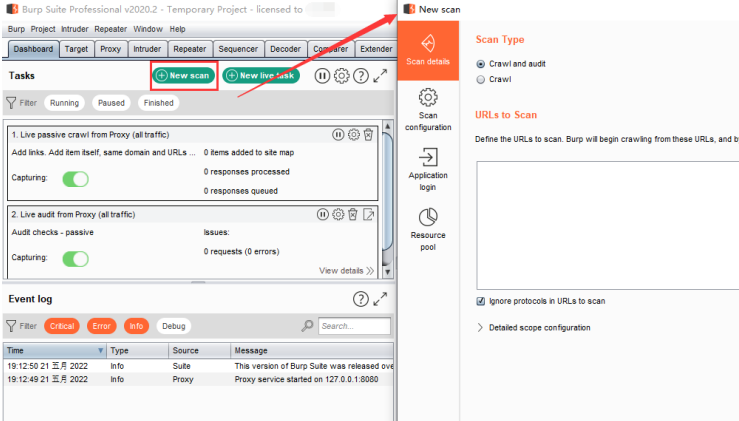The image size is (739, 421).
Task: Open the Repeater menu
Action: coord(110,29)
